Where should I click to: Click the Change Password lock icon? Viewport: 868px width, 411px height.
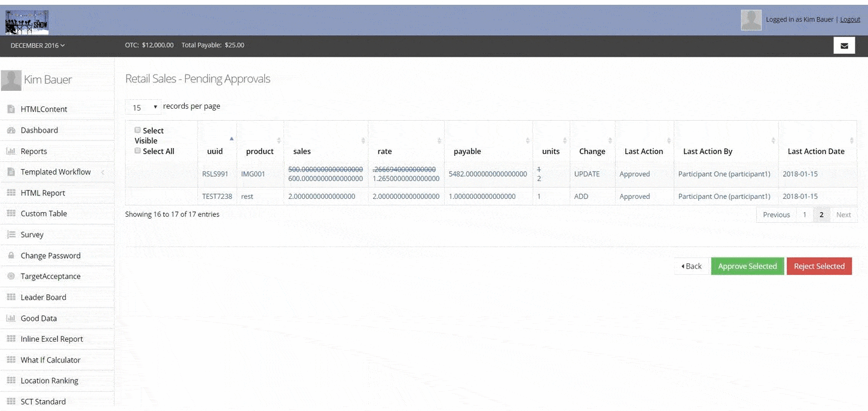click(11, 256)
